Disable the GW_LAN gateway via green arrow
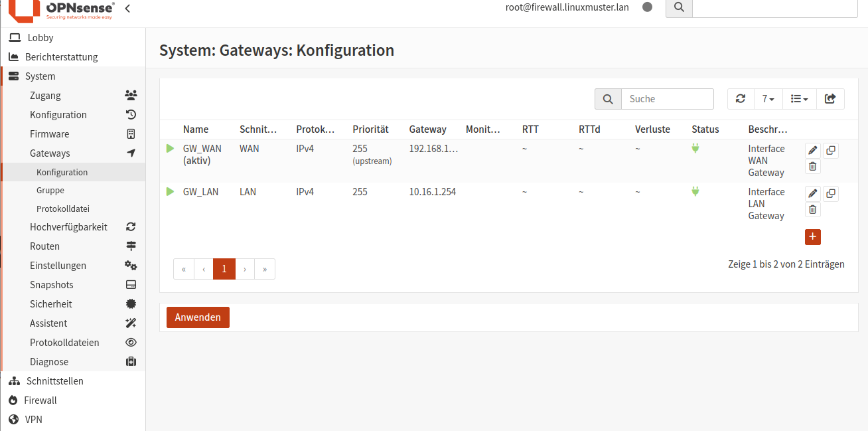 (x=171, y=192)
